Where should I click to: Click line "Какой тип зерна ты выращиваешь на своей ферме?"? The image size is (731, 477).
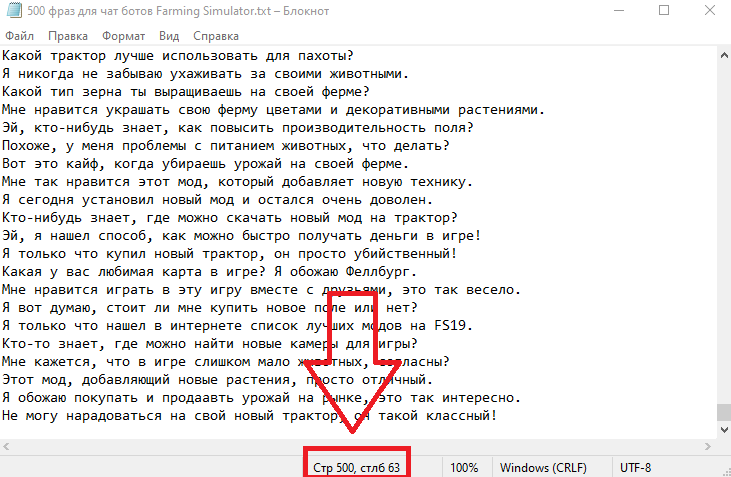click(186, 92)
